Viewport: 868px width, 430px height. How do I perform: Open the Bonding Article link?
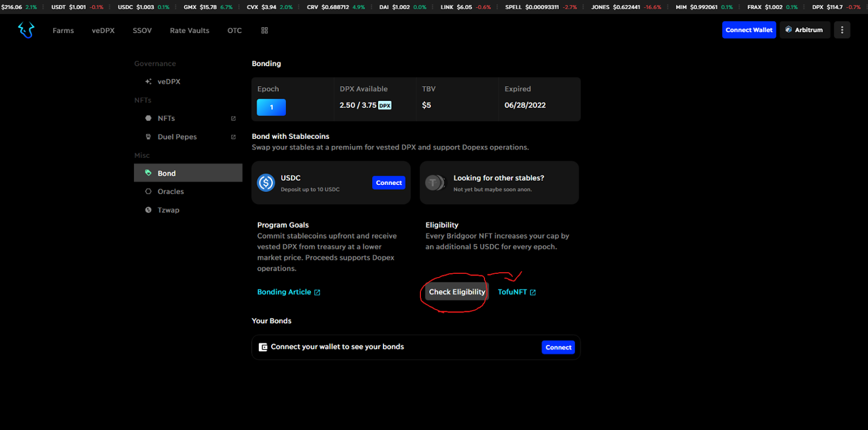289,292
